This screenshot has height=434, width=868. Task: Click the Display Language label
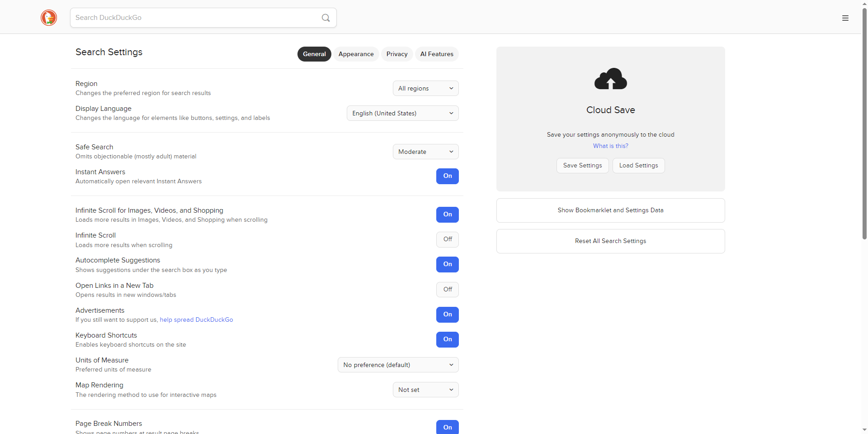(x=104, y=109)
